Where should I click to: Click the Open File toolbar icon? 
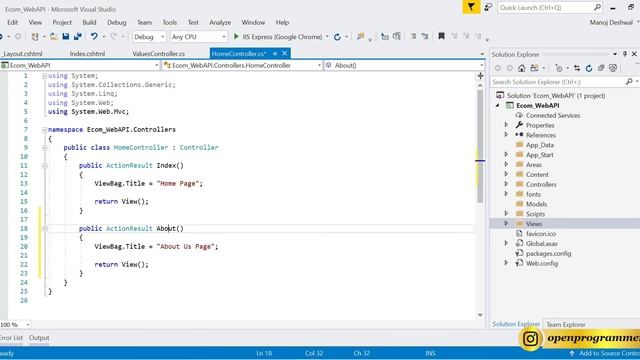(x=53, y=36)
